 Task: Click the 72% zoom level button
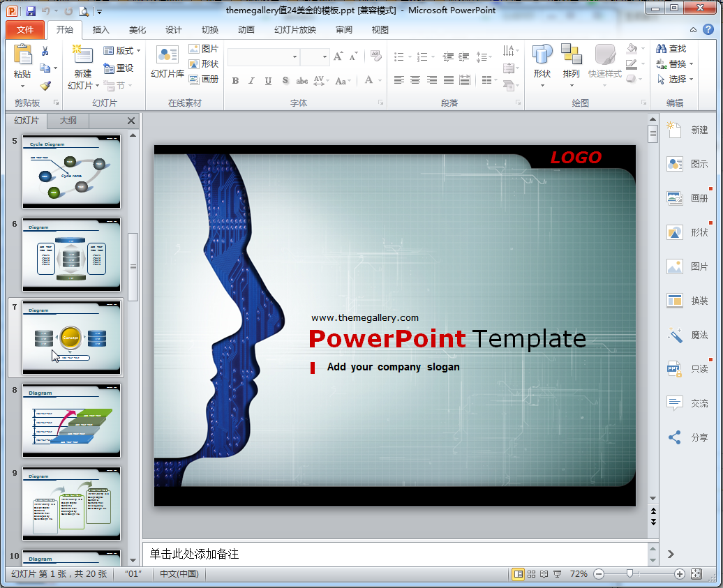coord(579,574)
